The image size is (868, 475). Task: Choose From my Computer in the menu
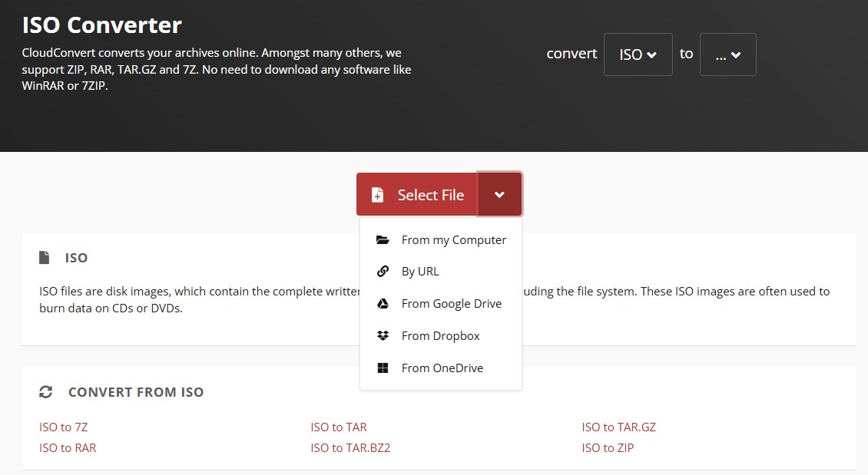click(x=453, y=239)
